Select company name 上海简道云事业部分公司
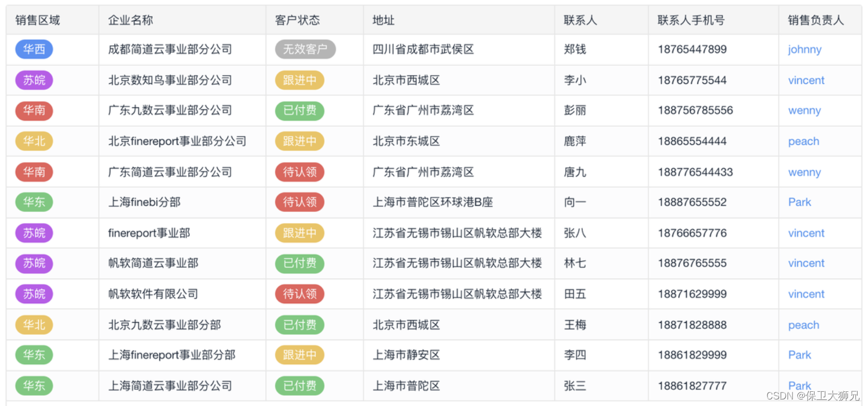This screenshot has width=868, height=406. (170, 386)
